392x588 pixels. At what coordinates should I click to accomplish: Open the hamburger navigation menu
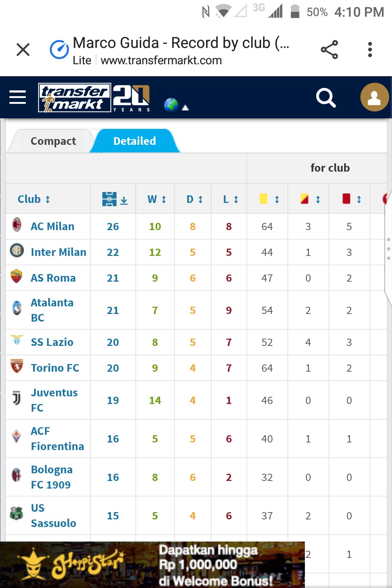coord(17,97)
